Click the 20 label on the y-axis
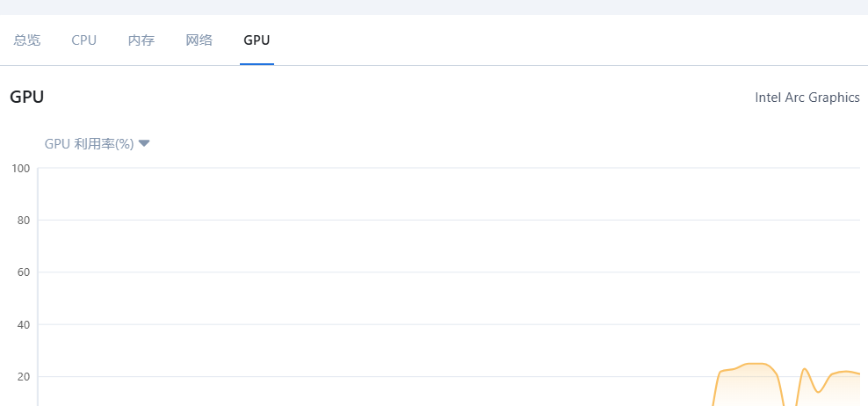Viewport: 868px width, 406px height. (24, 377)
